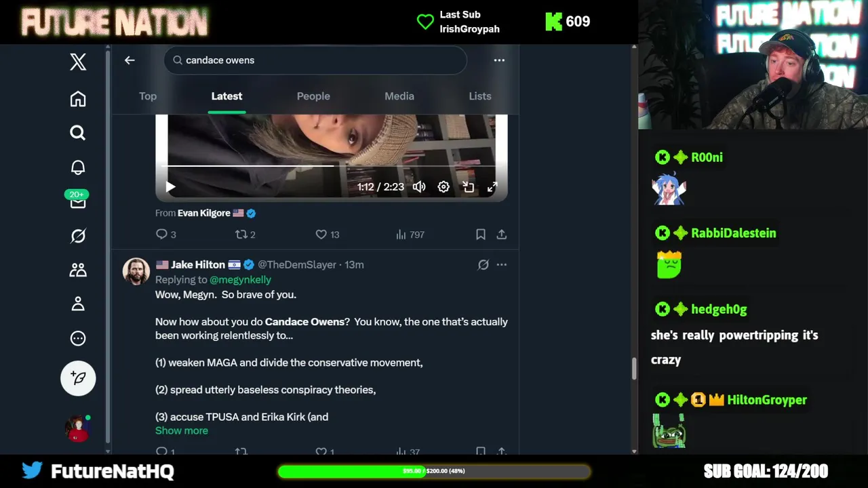The width and height of the screenshot is (868, 488).
Task: Go back using the left arrow
Action: tap(130, 60)
